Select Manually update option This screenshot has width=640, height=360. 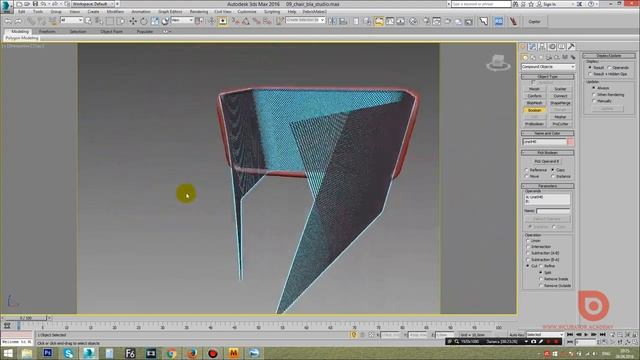(x=594, y=101)
